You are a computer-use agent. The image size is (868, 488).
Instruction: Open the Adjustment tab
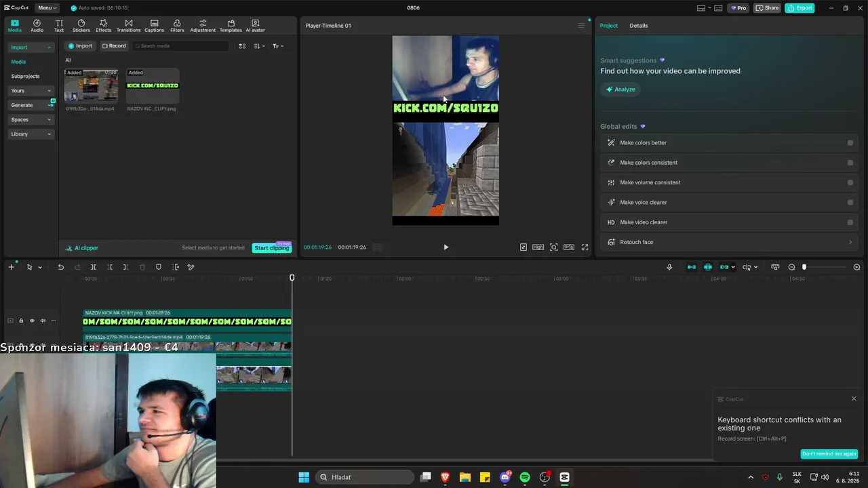(203, 26)
